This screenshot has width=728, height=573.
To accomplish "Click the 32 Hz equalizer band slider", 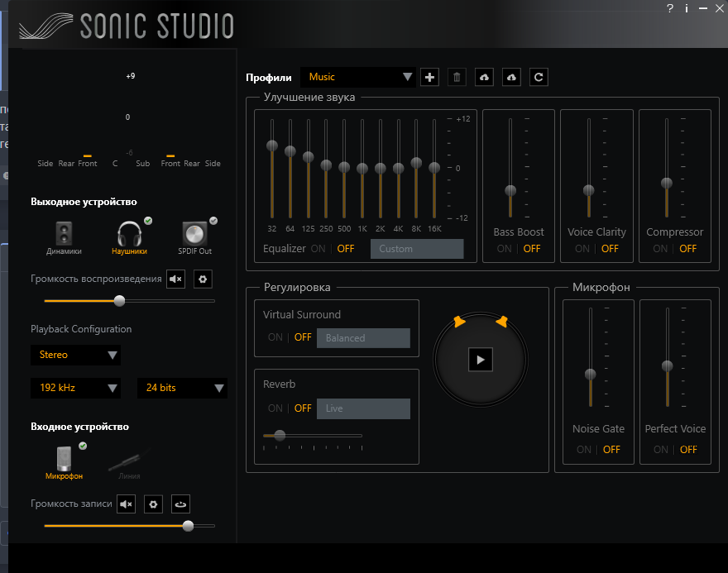I will point(272,146).
